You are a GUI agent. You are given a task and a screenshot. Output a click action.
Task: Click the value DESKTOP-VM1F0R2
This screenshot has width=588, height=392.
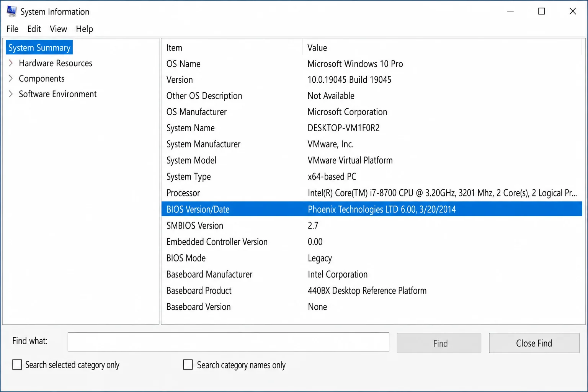[x=343, y=128]
